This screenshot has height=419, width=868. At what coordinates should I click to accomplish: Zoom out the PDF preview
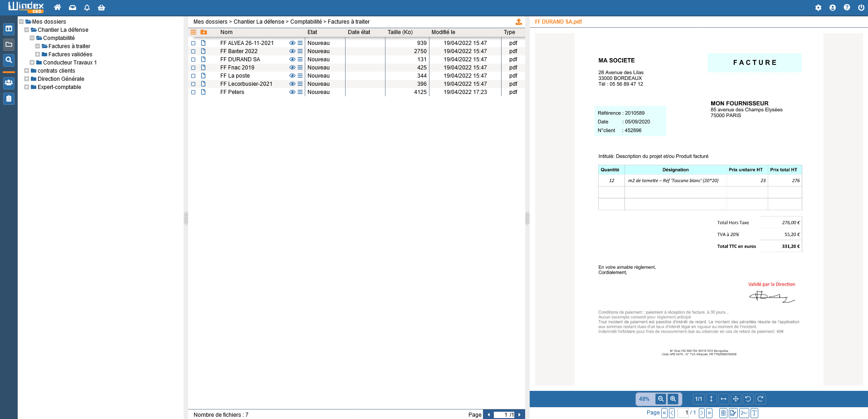click(661, 399)
